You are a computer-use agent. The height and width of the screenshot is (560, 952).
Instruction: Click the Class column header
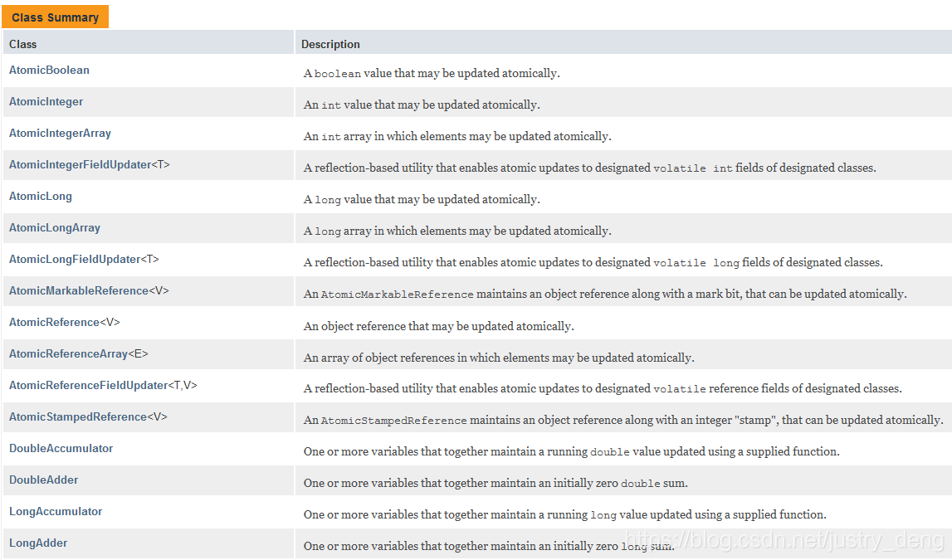click(23, 44)
